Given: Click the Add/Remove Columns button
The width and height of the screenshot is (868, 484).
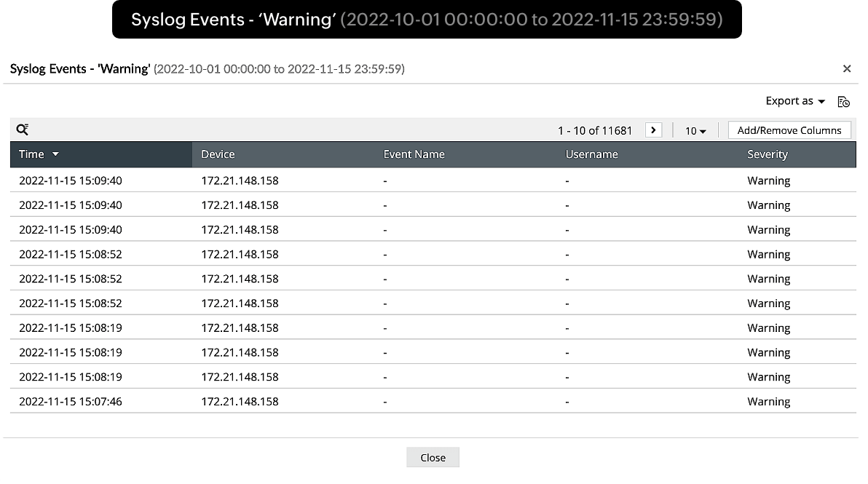Looking at the screenshot, I should [x=789, y=130].
